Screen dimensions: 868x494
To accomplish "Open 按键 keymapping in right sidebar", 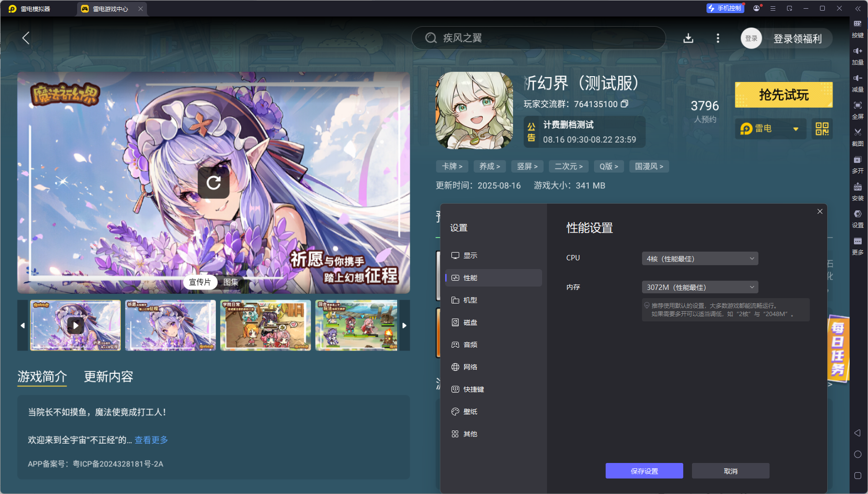I will tap(857, 29).
